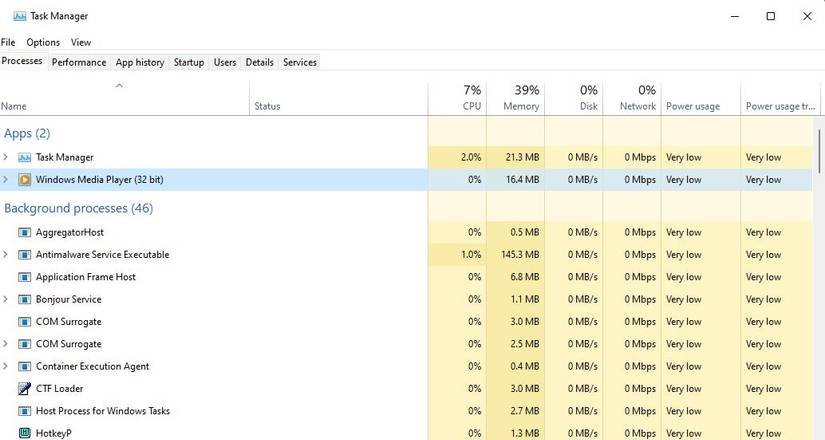Click the Bonjour Service process icon
This screenshot has height=440, width=825.
coord(24,299)
